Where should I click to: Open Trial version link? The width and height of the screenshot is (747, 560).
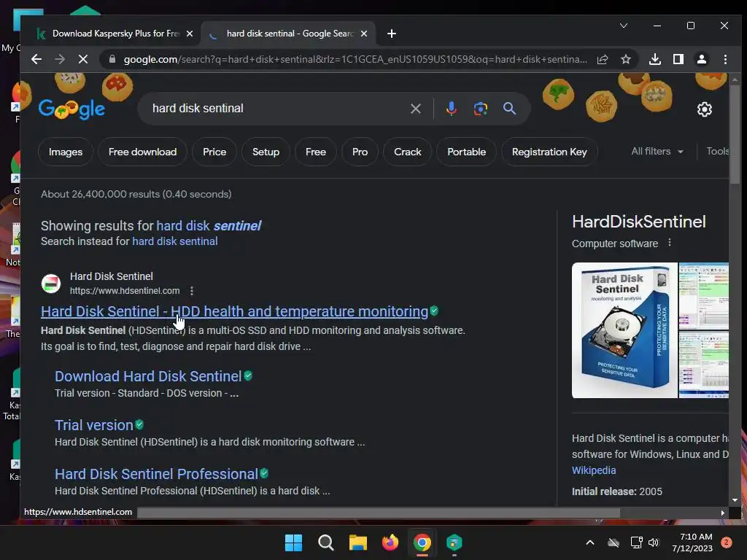94,425
